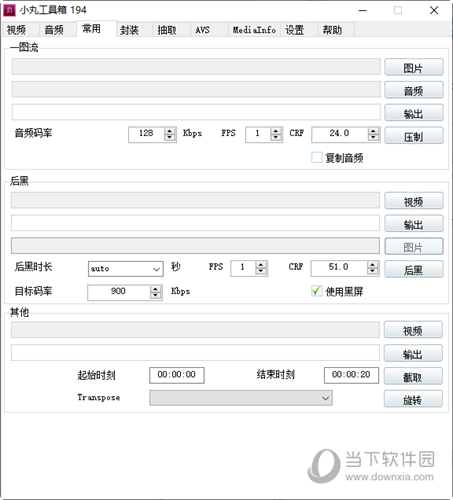Click the 旋转 rotate button
Image resolution: width=453 pixels, height=500 pixels.
[x=413, y=399]
